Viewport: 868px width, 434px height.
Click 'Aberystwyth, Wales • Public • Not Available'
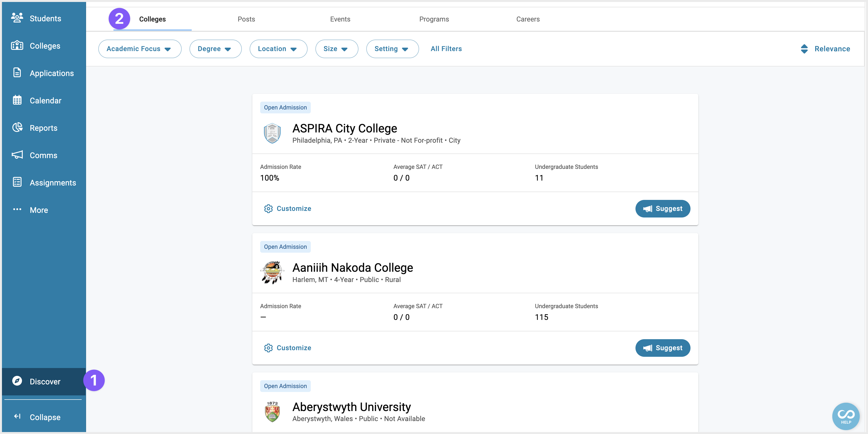click(x=358, y=419)
